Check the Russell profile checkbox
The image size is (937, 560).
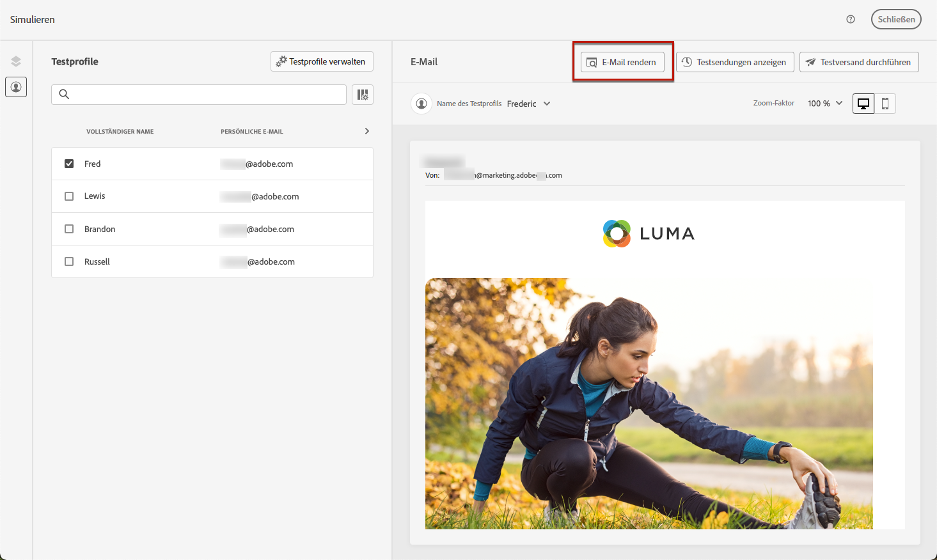[x=69, y=261]
